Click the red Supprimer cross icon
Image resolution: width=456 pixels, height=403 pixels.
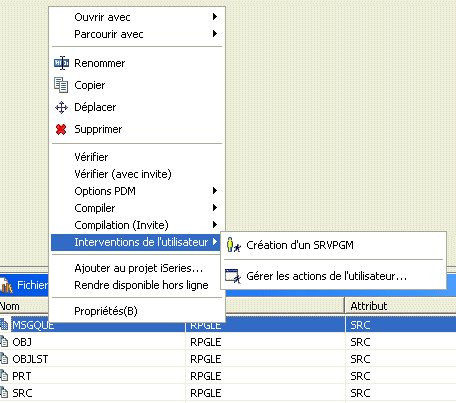(x=61, y=129)
